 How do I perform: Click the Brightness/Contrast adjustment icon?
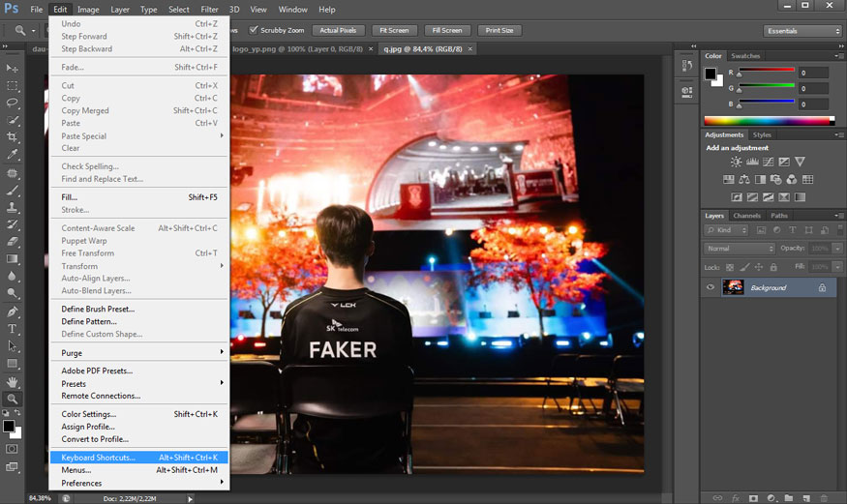pyautogui.click(x=737, y=163)
